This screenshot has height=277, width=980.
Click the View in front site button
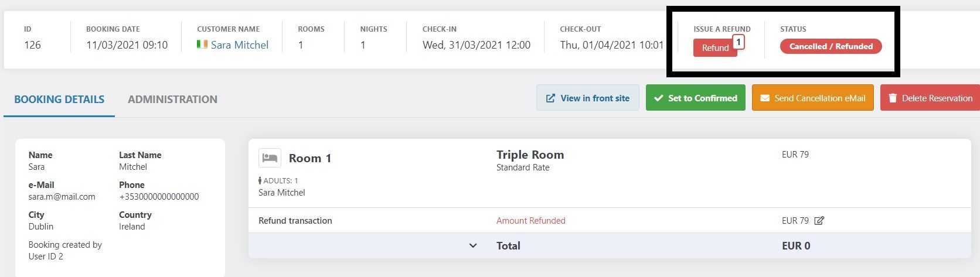click(588, 98)
